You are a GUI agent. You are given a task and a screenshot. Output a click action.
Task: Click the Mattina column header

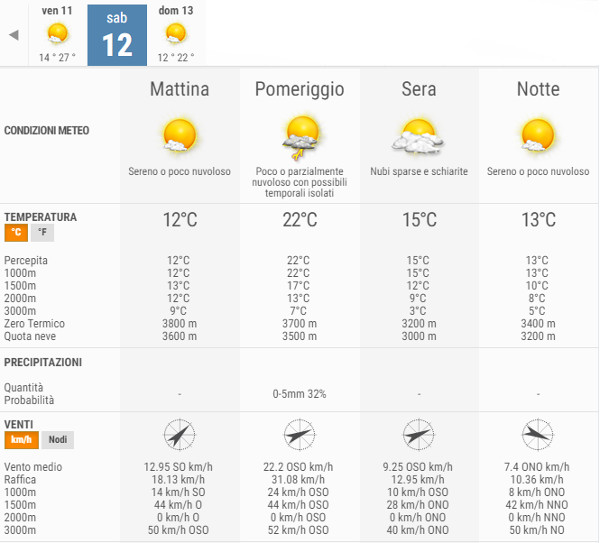(x=179, y=89)
